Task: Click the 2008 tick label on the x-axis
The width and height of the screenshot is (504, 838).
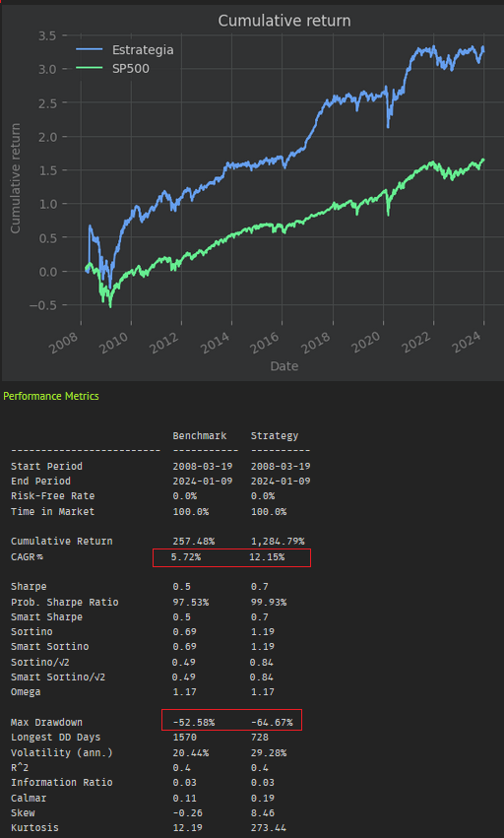Action: pyautogui.click(x=65, y=343)
